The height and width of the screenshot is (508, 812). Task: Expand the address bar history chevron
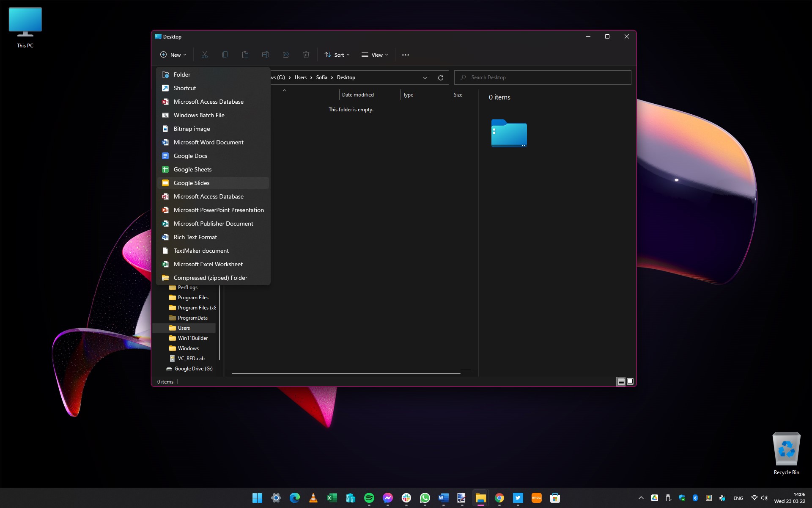click(x=425, y=77)
